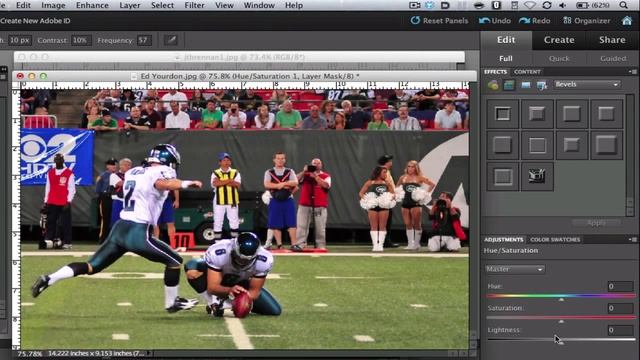Click the Frequency 57 field

coord(144,40)
